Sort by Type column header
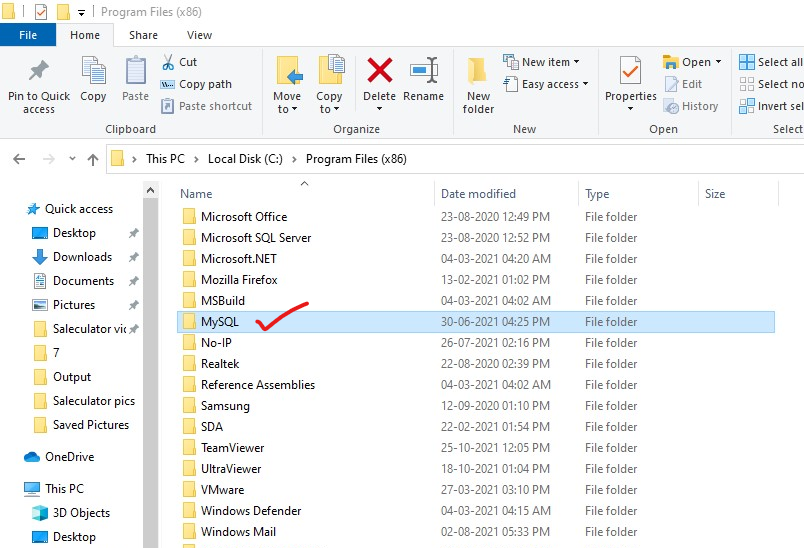Screen dimensions: 804x548 638,194
